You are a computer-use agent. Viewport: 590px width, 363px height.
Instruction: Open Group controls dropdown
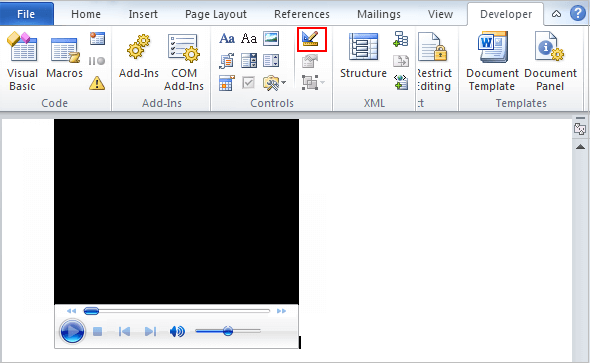[313, 83]
